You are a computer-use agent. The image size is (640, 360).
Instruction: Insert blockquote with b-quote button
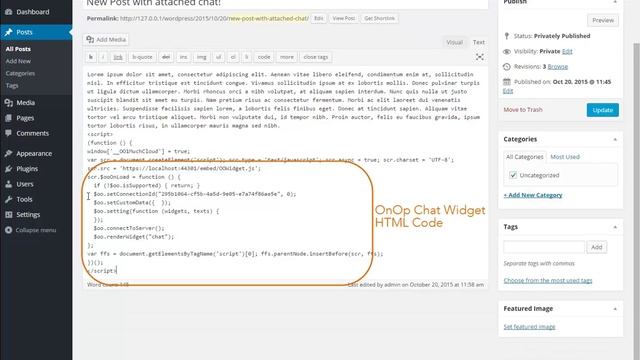tap(142, 57)
